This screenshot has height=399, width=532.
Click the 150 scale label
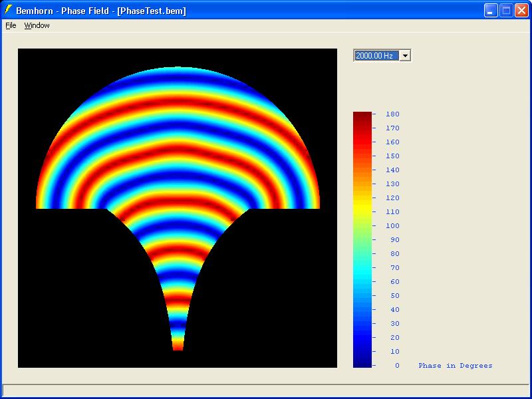coord(392,156)
